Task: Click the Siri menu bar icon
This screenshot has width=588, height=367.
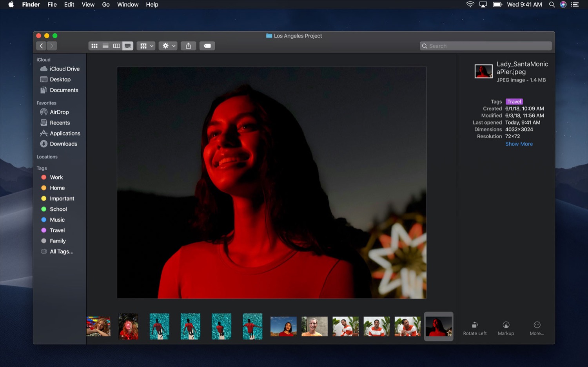Action: pos(563,5)
